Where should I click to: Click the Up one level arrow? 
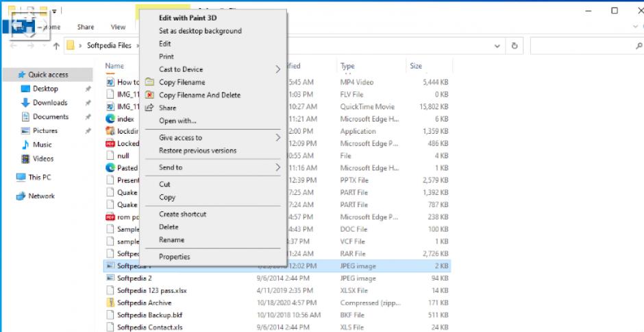(57, 46)
